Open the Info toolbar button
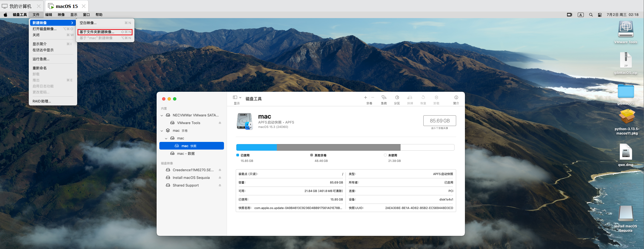The image size is (644, 249). pos(456,100)
